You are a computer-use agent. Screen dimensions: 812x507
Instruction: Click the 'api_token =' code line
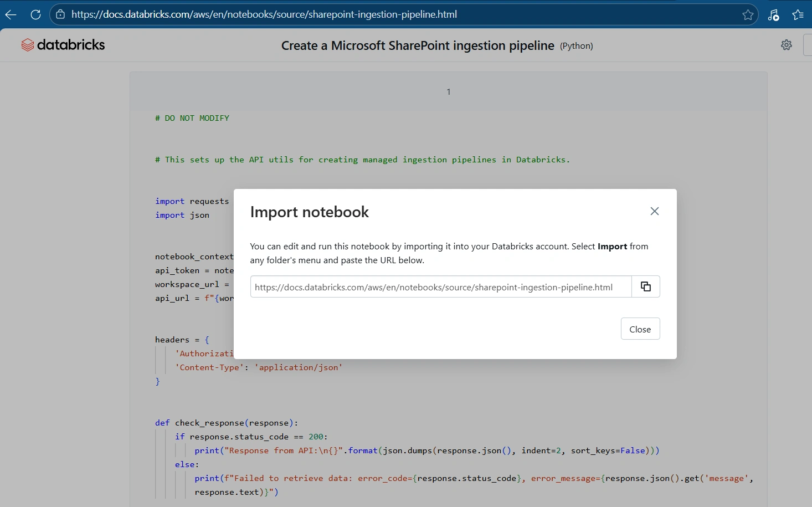[x=194, y=270]
